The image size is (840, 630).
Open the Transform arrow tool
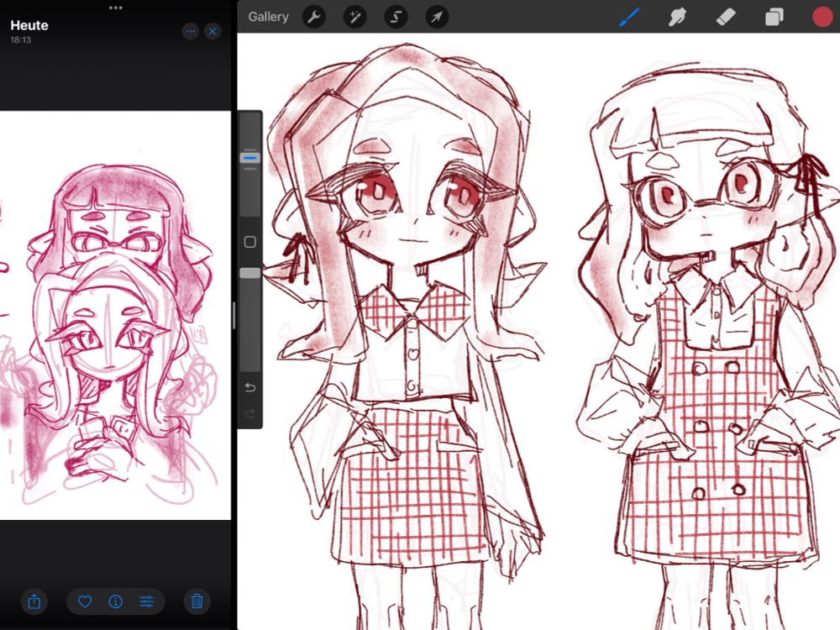pyautogui.click(x=436, y=16)
